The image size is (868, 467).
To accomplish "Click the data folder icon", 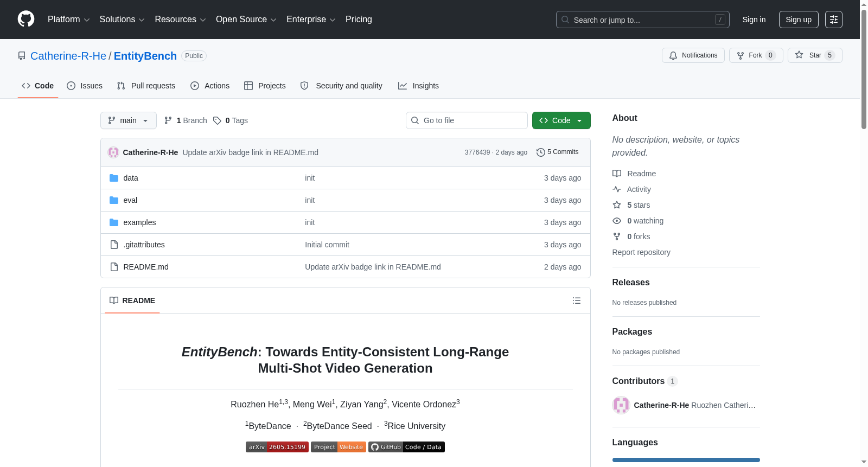I will (114, 178).
